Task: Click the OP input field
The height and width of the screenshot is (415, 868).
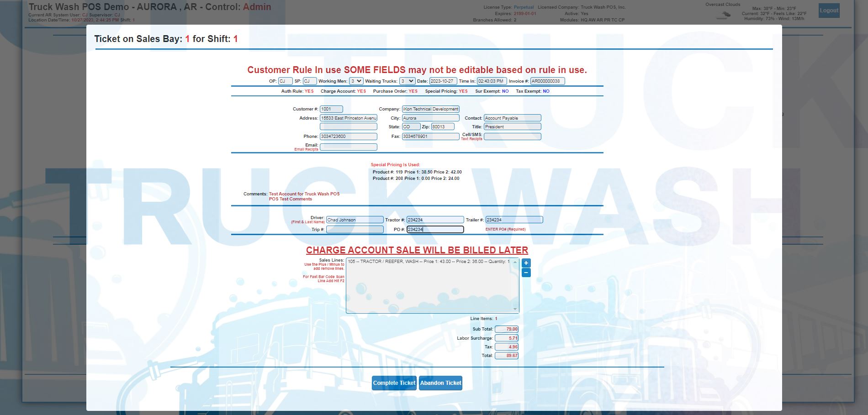Action: pyautogui.click(x=286, y=81)
